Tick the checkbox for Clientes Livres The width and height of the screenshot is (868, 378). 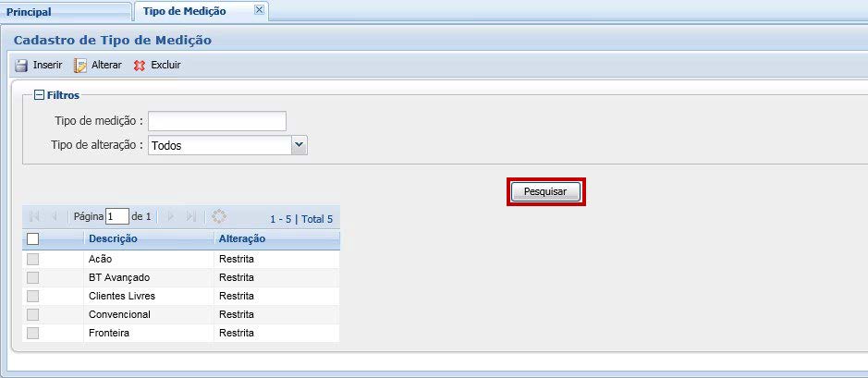pos(33,296)
